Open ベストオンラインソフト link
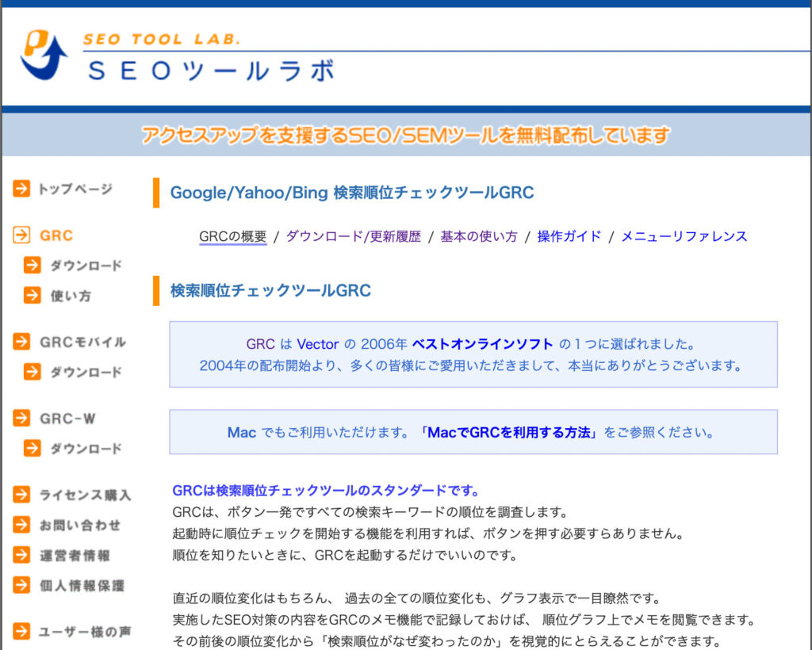Screen dimensions: 812x650 483,344
